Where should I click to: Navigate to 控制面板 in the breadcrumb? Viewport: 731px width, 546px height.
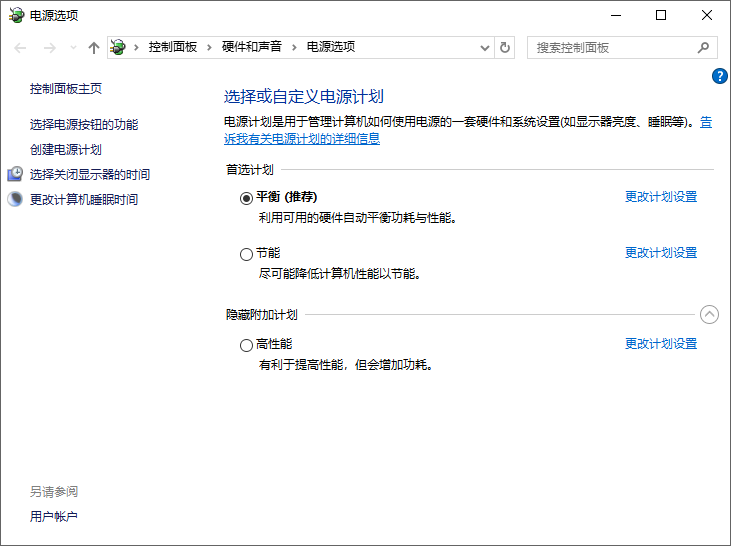pyautogui.click(x=173, y=47)
